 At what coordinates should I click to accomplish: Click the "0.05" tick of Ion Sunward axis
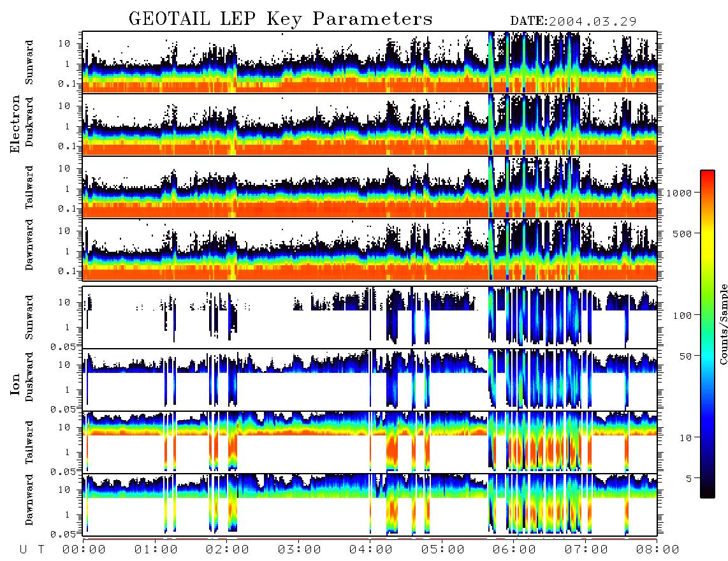pos(63,346)
